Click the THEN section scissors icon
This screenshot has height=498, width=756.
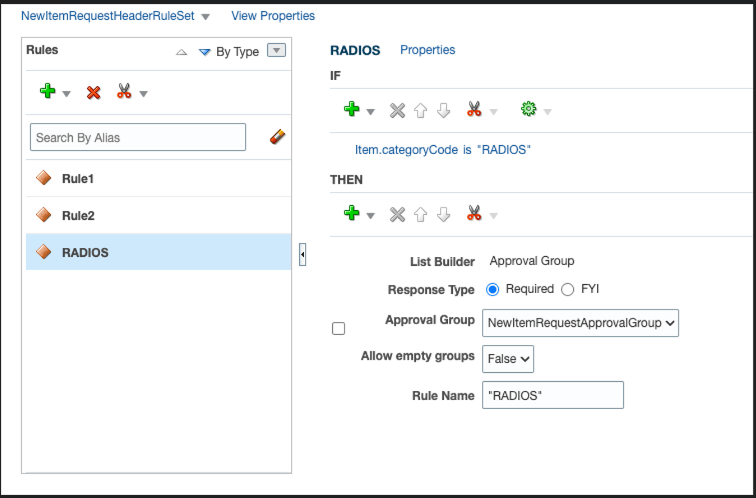[474, 213]
